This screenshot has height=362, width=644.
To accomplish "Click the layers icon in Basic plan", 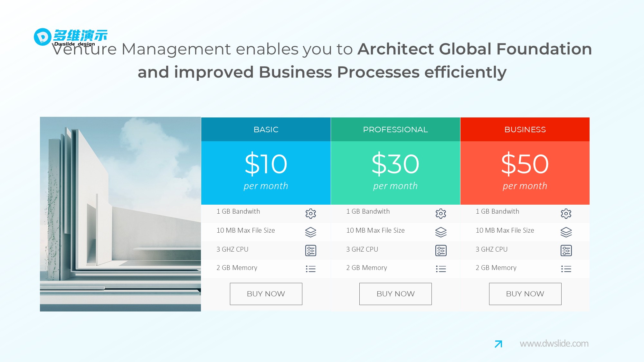I will click(x=310, y=232).
